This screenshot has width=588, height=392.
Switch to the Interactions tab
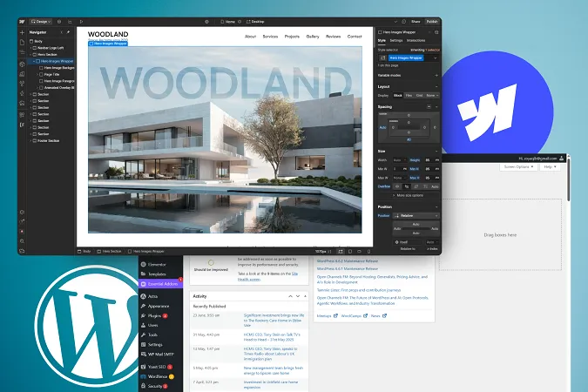click(x=416, y=41)
